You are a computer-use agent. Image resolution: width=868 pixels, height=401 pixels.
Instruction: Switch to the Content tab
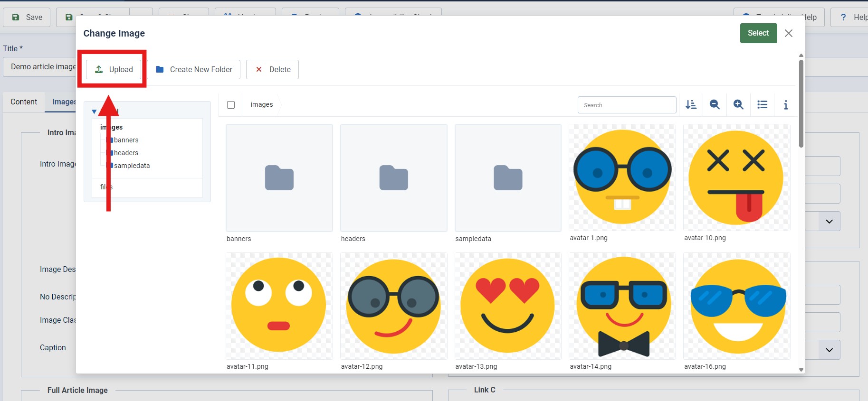(24, 102)
